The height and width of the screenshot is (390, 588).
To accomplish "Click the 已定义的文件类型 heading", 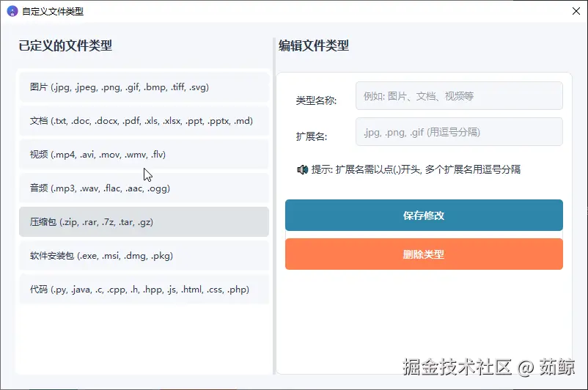I will 65,45.
